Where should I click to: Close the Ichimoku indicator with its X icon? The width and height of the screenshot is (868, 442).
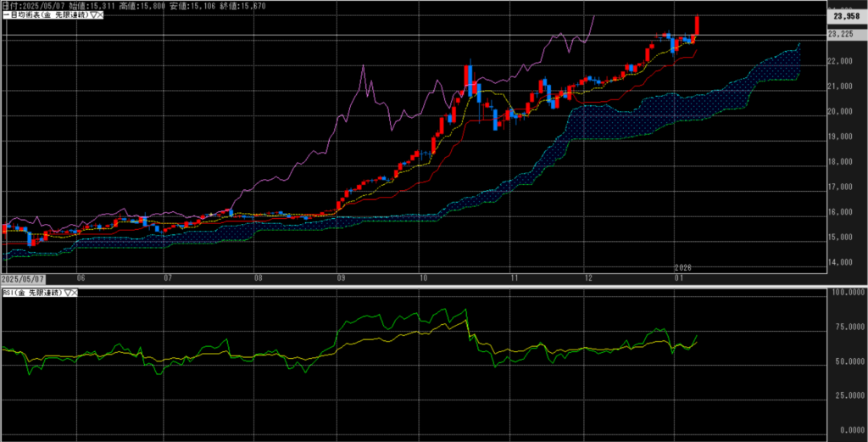pos(101,16)
